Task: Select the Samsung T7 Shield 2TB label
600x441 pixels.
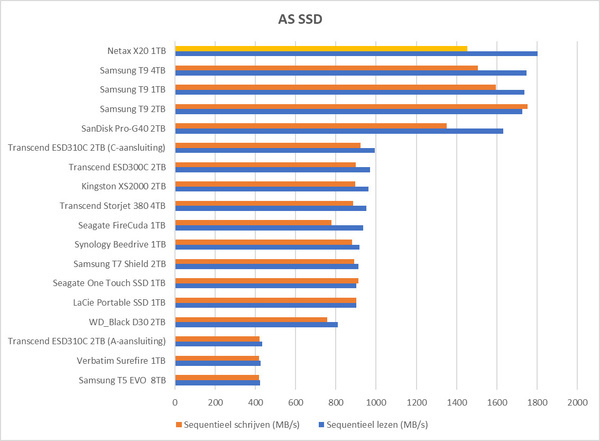Action: click(x=120, y=264)
